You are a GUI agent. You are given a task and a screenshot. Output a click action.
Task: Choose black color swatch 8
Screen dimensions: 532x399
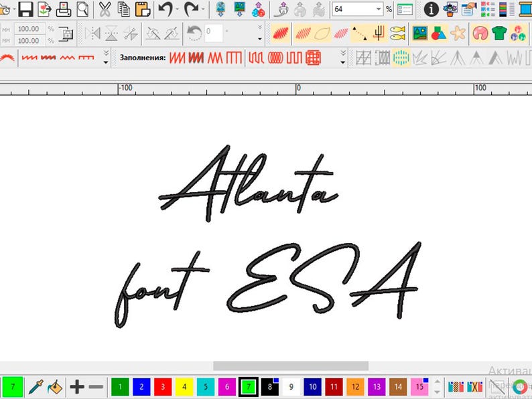tap(270, 386)
